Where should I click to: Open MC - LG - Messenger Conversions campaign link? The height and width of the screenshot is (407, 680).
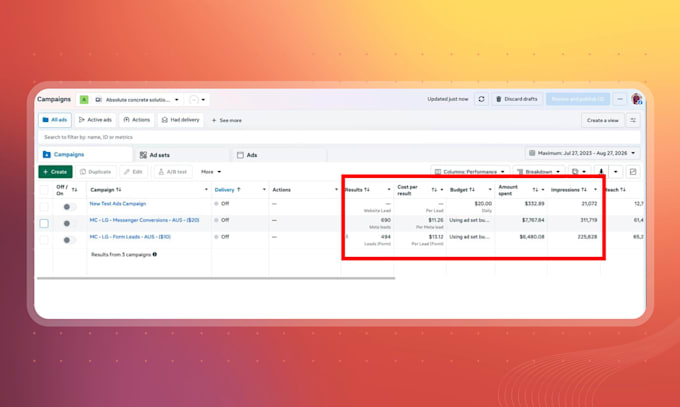144,220
